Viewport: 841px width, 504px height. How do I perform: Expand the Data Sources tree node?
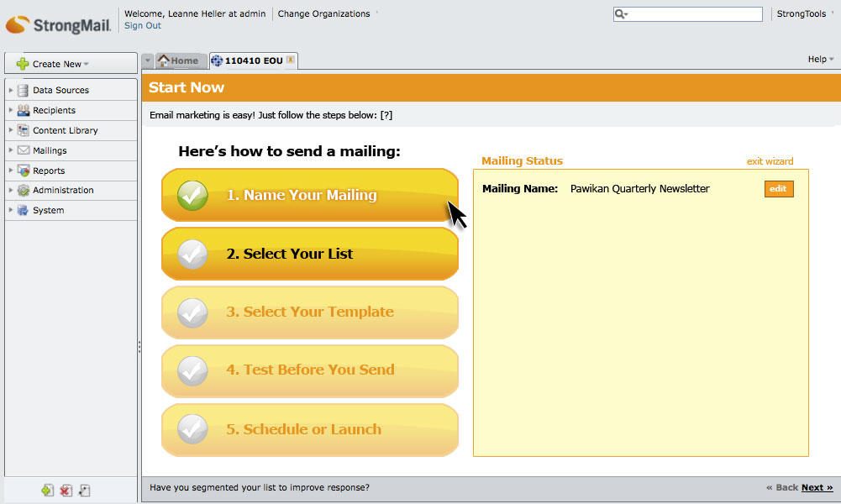click(x=10, y=90)
